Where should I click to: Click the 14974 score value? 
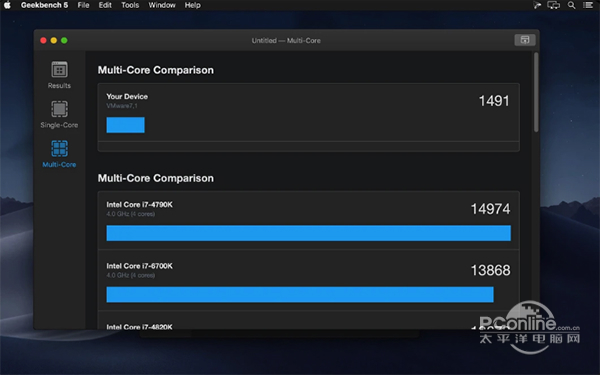pos(490,209)
